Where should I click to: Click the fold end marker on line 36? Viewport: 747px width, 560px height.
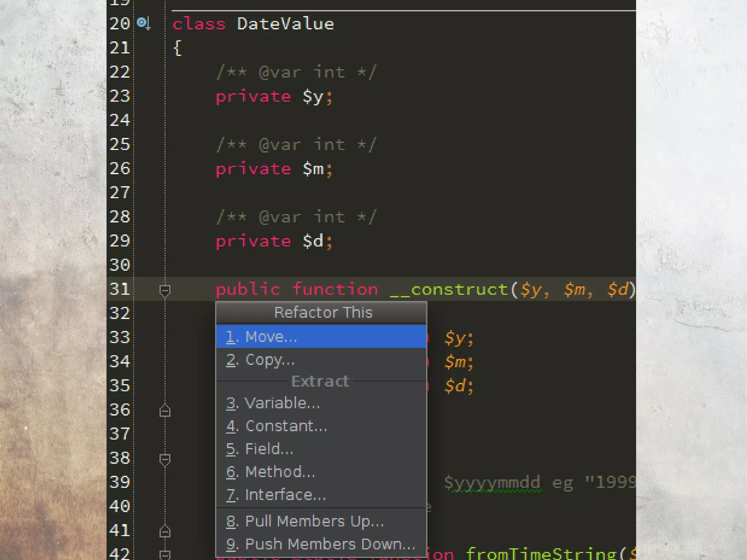coord(165,411)
